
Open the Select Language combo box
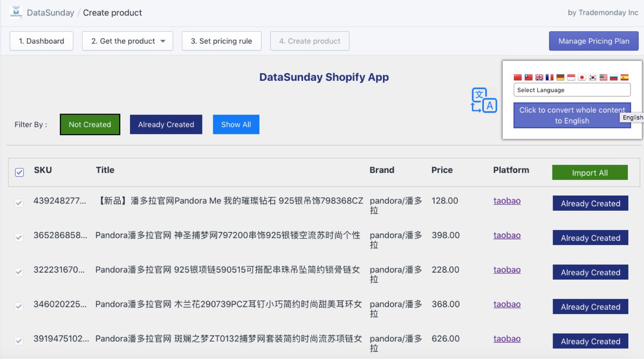point(572,89)
